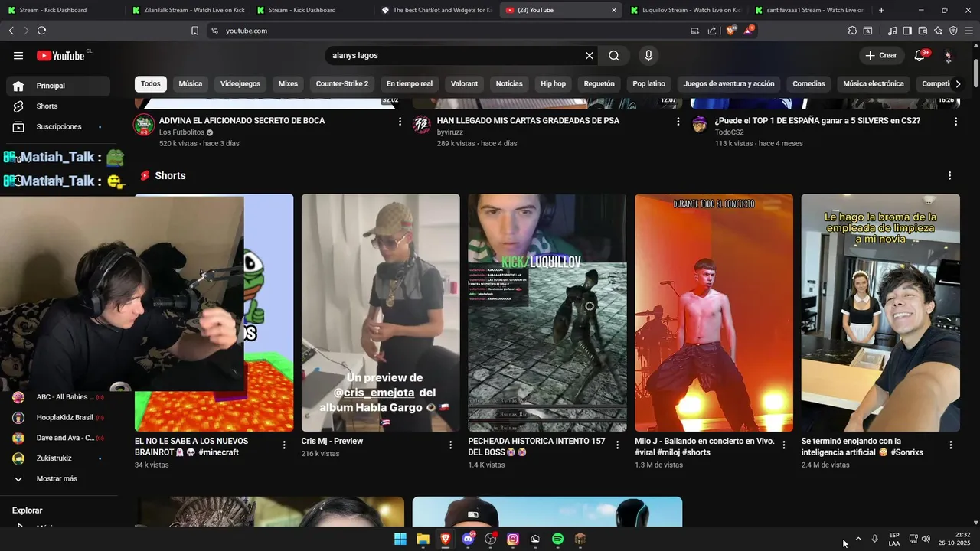Open File Explorer from the taskbar

point(423,540)
